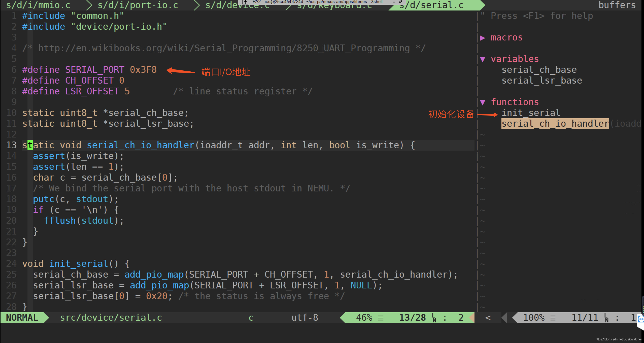Click the restore window icon in Xshell bar
This screenshot has height=343, width=644.
coord(400,2)
